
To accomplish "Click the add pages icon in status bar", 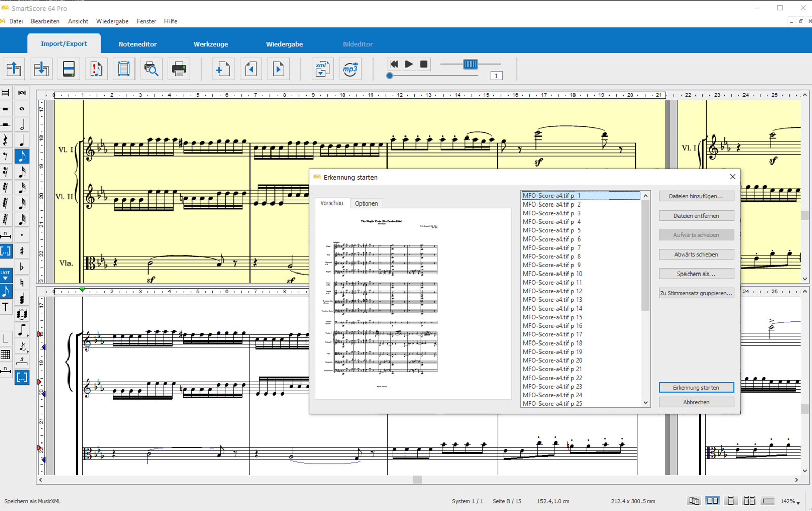I will [x=694, y=501].
